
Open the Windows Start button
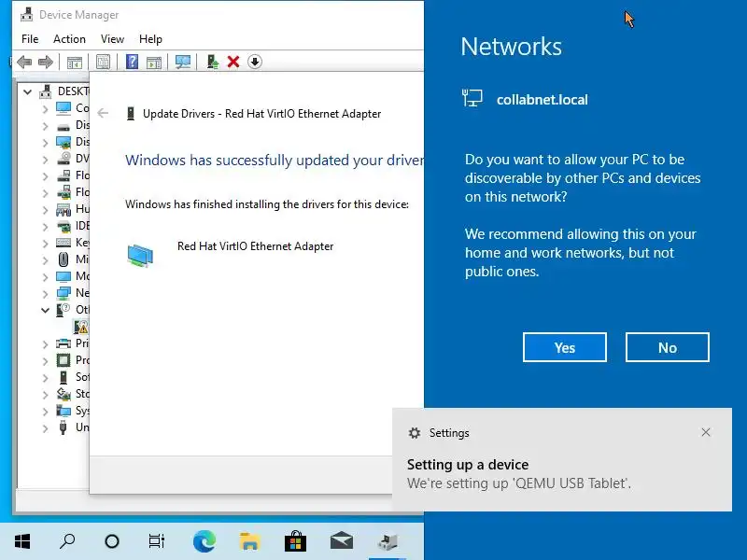(x=22, y=541)
